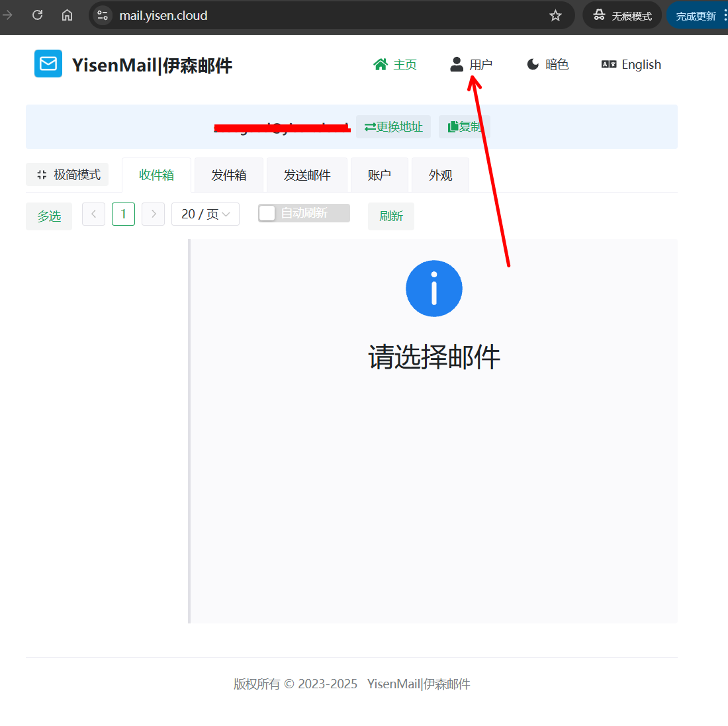Screen dimensions: 728x726
Task: Click the blue info circle icon
Action: (433, 289)
